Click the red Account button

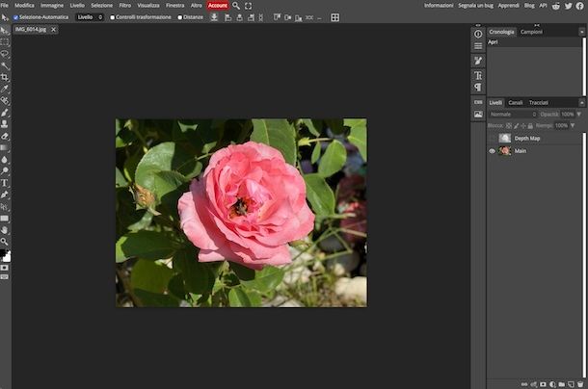click(218, 5)
